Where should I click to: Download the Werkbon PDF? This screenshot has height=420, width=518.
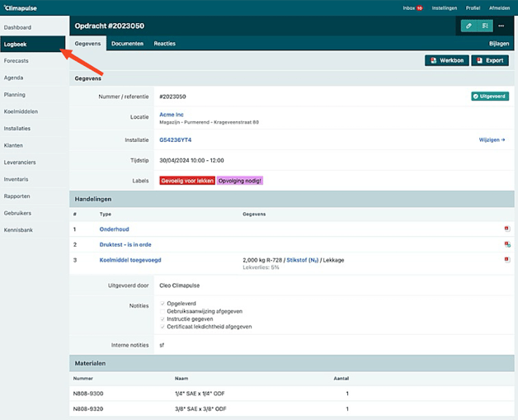[447, 60]
